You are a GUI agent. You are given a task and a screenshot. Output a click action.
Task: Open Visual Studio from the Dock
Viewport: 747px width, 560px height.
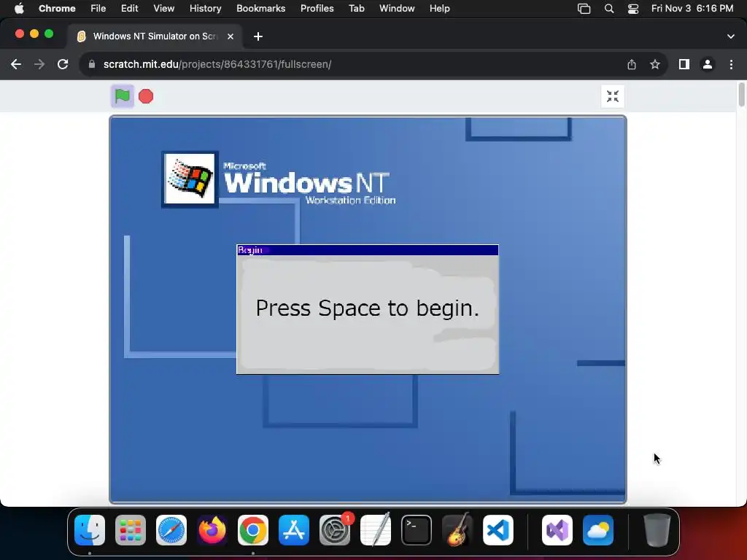tap(557, 530)
